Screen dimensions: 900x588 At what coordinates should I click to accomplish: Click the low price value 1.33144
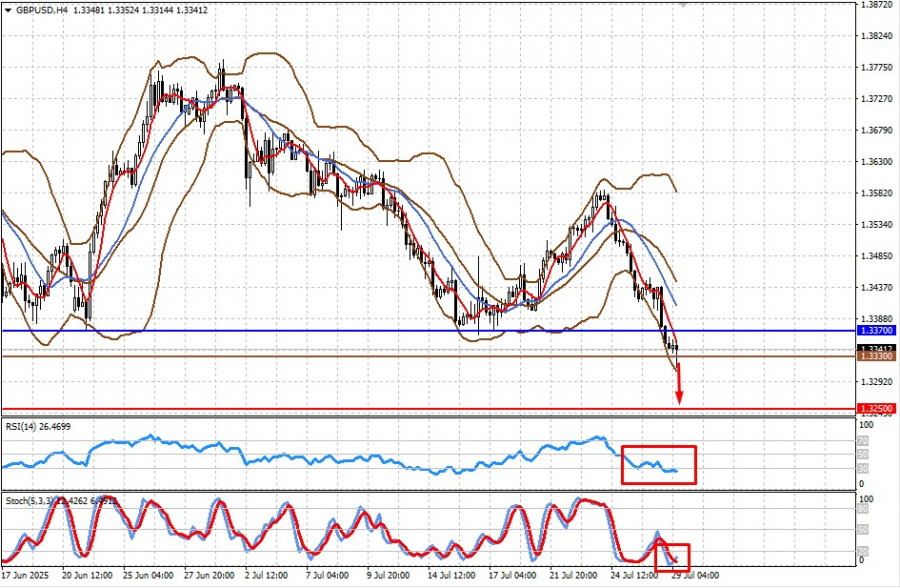[158, 10]
